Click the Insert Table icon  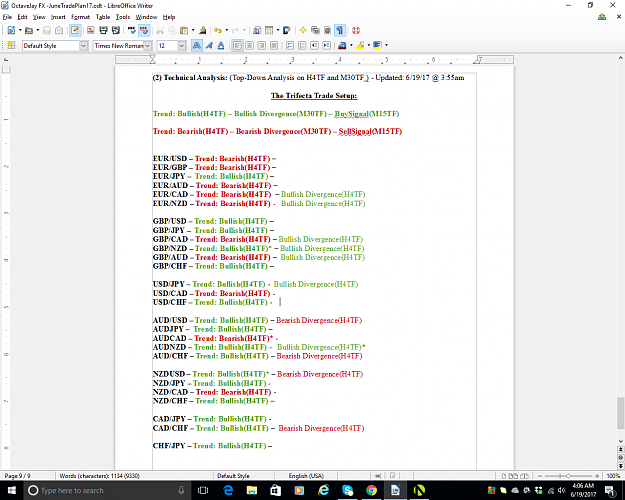pos(269,30)
